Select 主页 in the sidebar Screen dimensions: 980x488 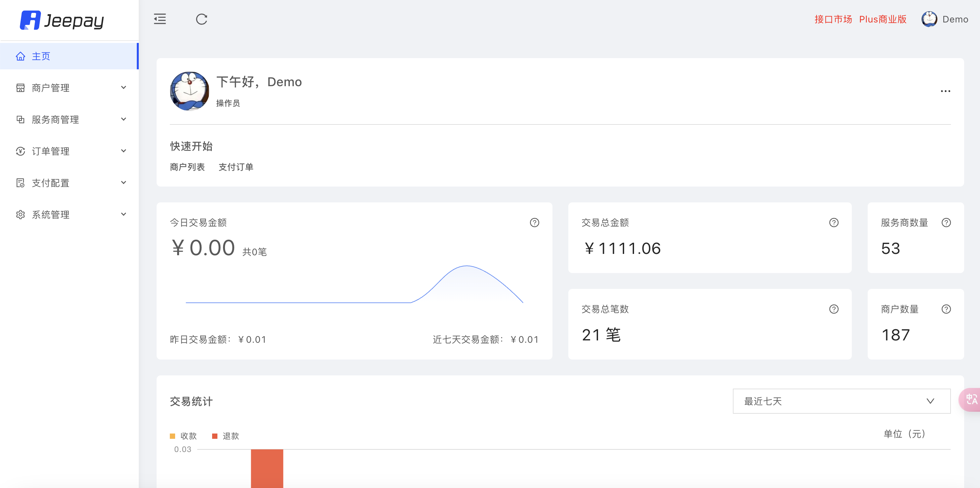pyautogui.click(x=41, y=56)
